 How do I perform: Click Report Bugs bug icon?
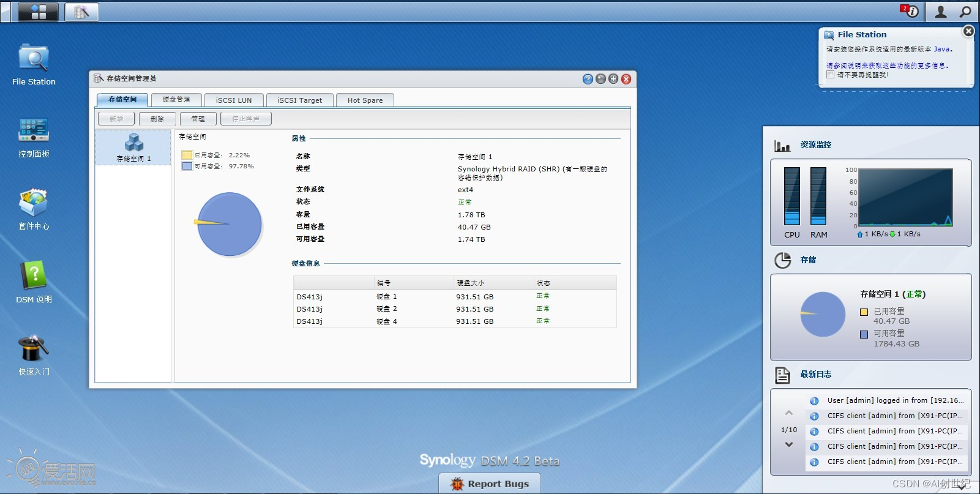(x=457, y=484)
